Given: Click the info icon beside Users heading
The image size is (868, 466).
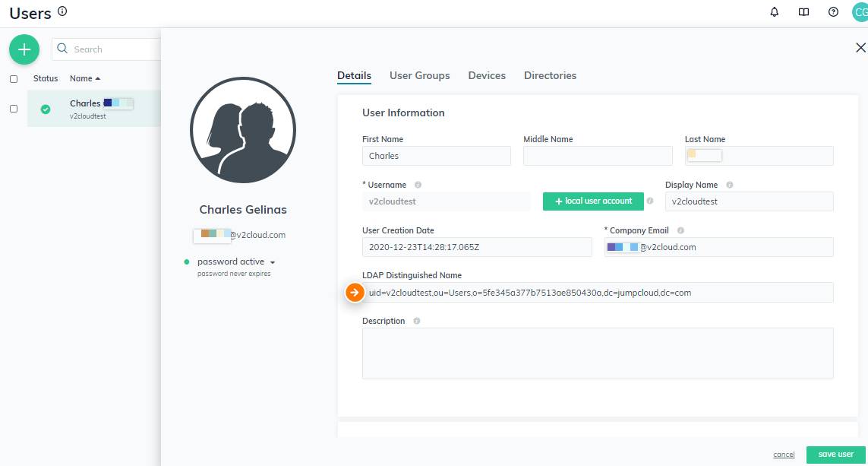Looking at the screenshot, I should [62, 11].
